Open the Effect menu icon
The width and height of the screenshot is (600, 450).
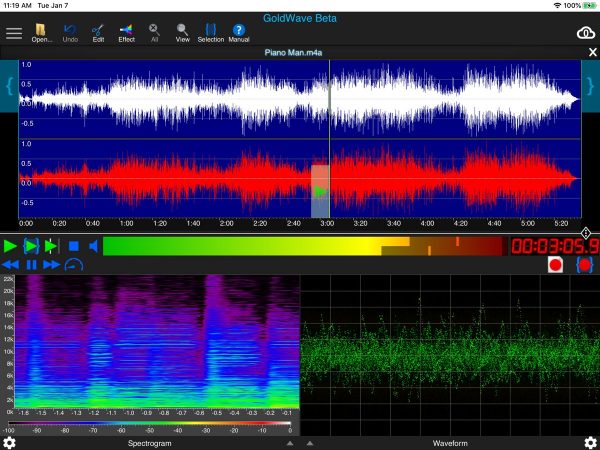[126, 33]
